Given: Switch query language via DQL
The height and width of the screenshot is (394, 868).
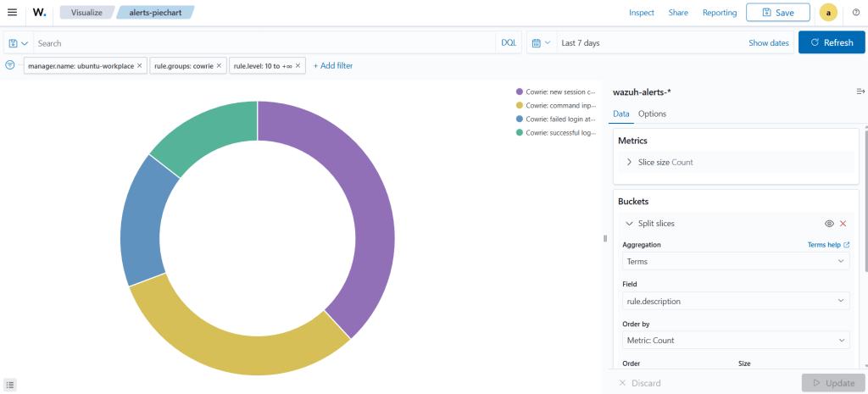Looking at the screenshot, I should 508,43.
